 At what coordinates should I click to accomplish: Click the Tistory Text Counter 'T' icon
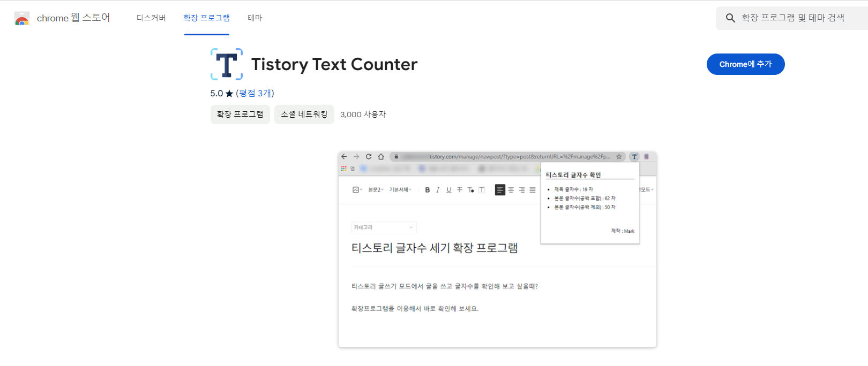[227, 64]
